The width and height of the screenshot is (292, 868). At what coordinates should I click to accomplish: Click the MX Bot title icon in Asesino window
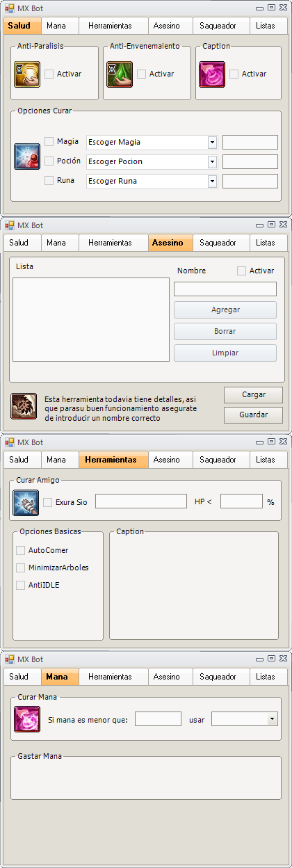10,225
